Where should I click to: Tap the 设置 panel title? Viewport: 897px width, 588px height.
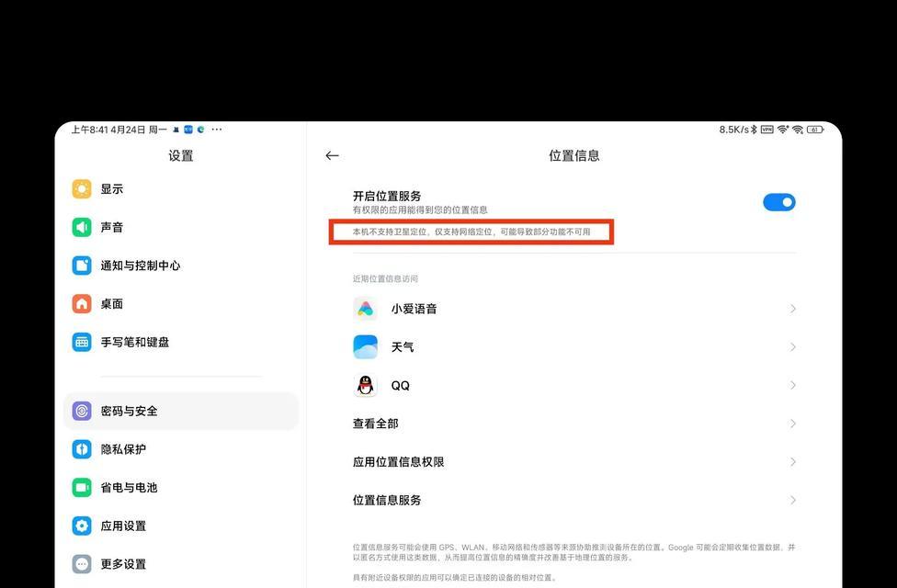181,155
